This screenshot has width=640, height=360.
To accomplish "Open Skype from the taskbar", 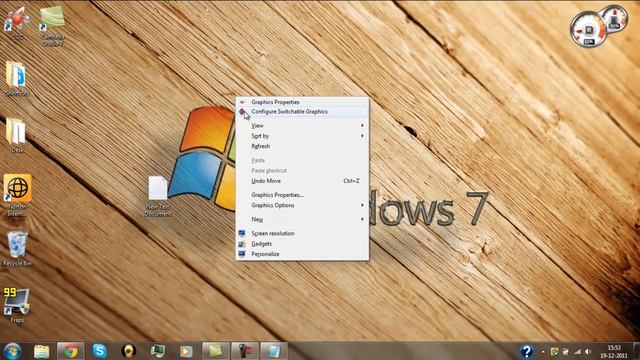I will (x=100, y=351).
